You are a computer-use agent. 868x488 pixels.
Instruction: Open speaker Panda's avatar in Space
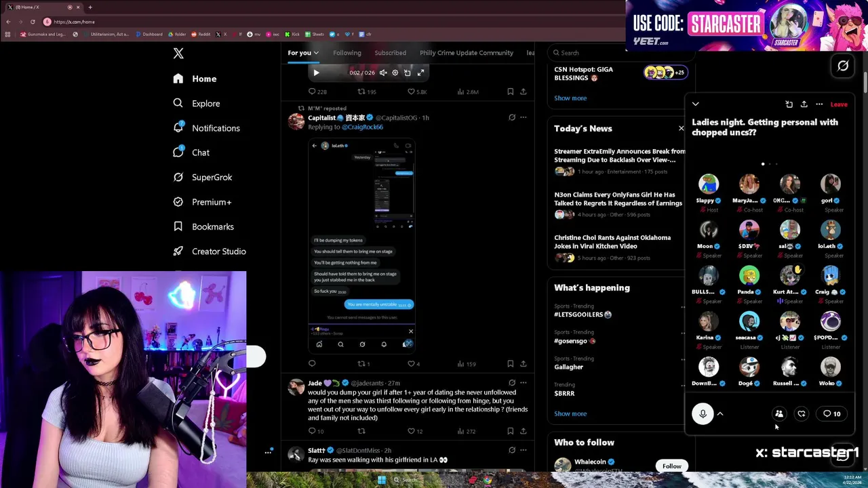(749, 275)
